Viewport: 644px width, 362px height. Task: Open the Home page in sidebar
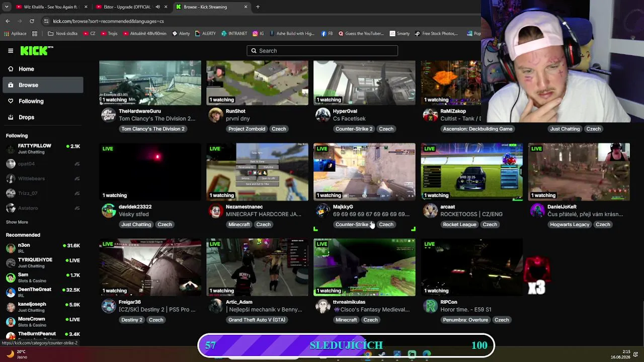click(43, 69)
